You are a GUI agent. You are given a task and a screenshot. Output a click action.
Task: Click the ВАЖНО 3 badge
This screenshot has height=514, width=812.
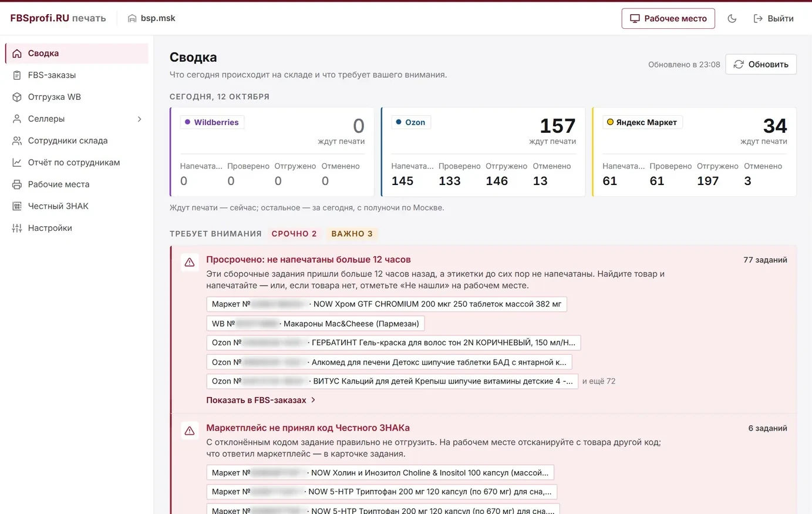(352, 234)
